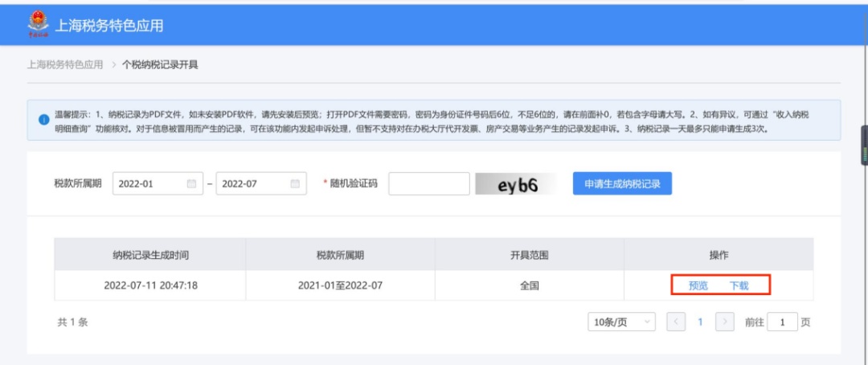The width and height of the screenshot is (868, 365).
Task: Click the 前往 page number input
Action: pyautogui.click(x=782, y=322)
